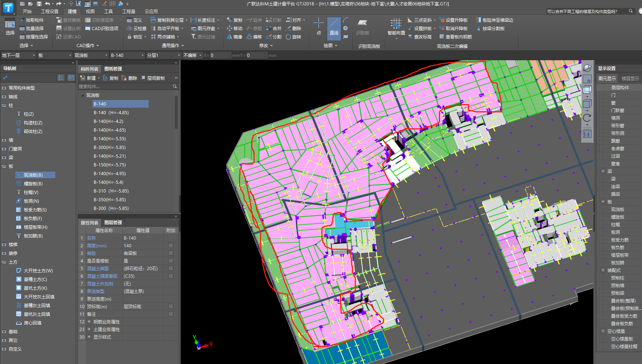Switch to the 工程设置 ribbon tab

(x=50, y=11)
